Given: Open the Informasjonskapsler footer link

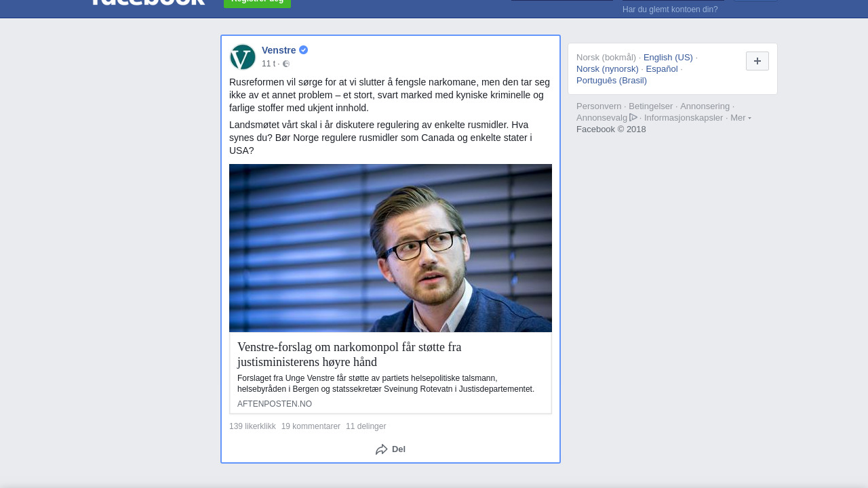Looking at the screenshot, I should click(x=684, y=118).
